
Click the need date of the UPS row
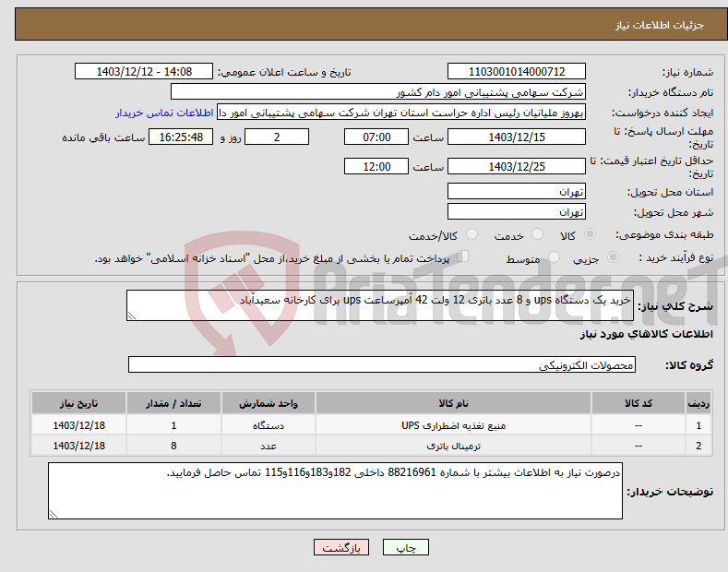coord(79,425)
